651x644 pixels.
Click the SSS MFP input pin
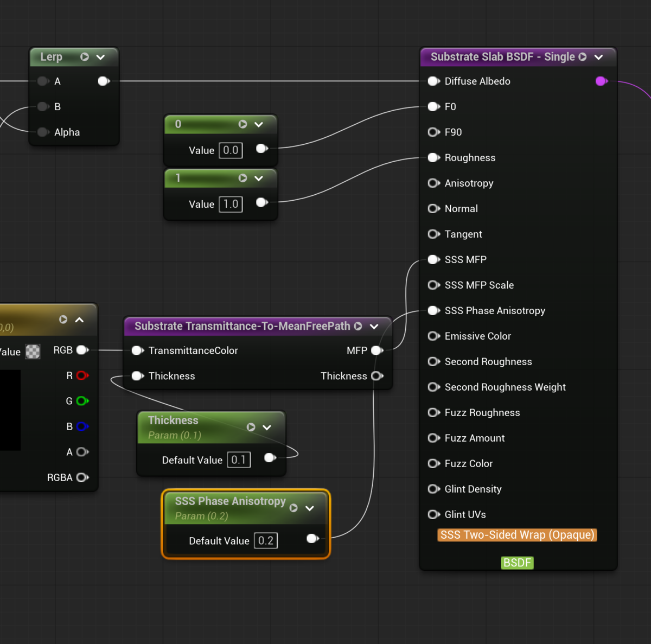(433, 260)
